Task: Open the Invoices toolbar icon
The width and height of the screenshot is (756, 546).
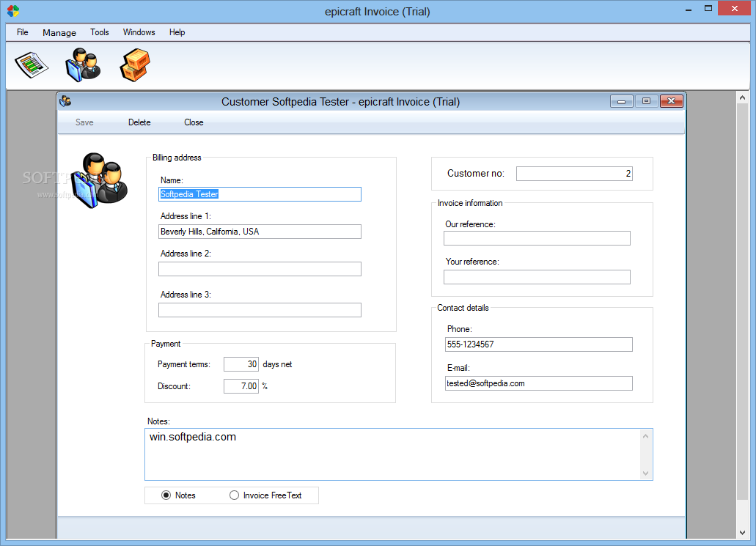Action: point(32,65)
